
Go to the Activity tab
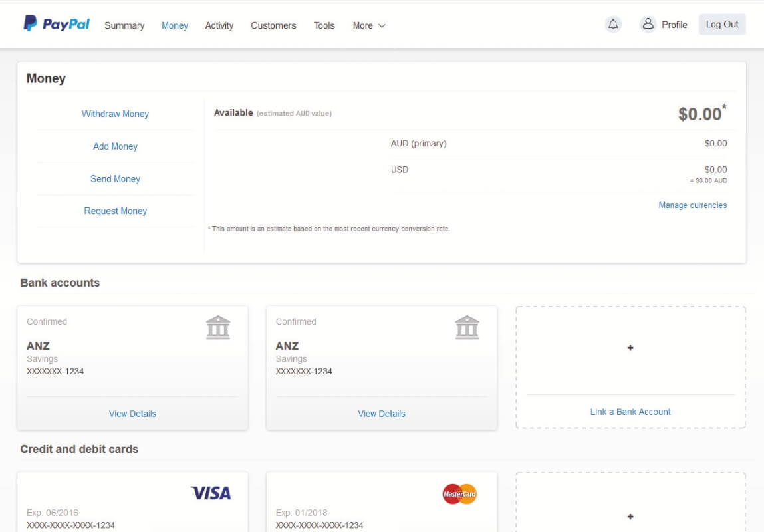point(219,25)
